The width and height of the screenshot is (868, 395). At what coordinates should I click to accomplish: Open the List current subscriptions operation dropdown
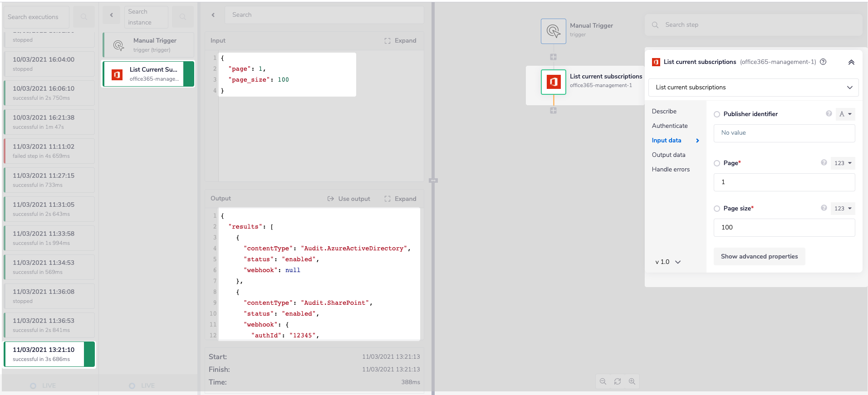coord(753,88)
